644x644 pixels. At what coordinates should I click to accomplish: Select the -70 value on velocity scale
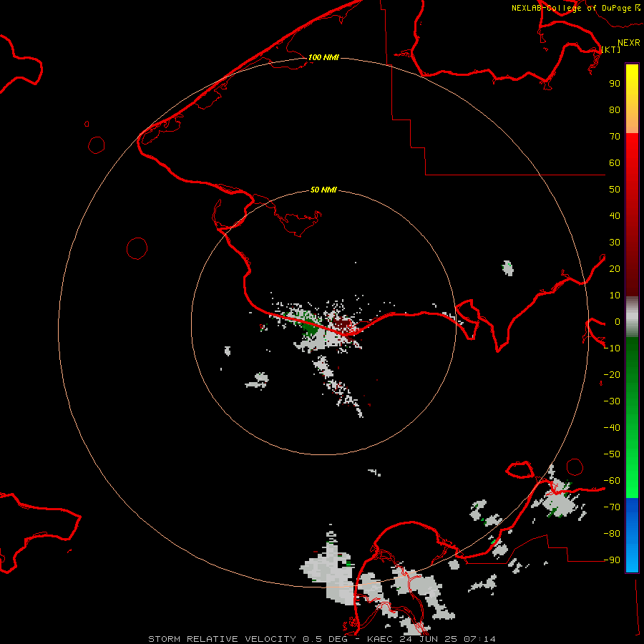click(x=612, y=507)
